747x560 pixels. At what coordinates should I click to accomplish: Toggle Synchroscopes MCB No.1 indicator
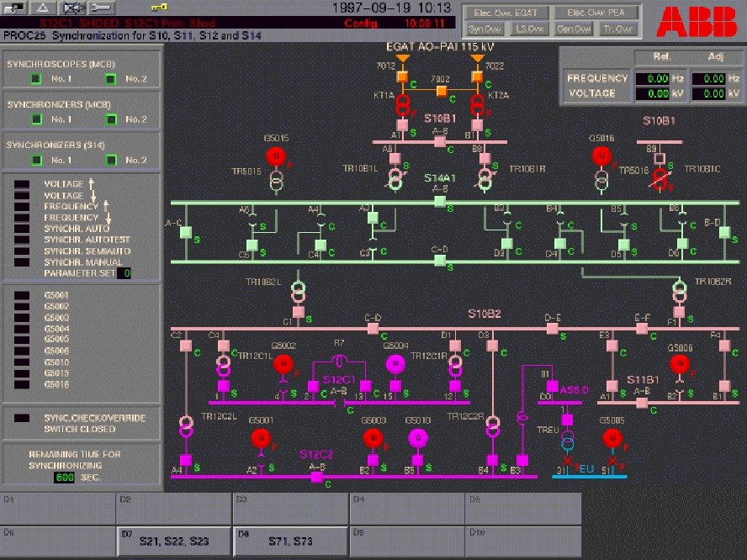[x=36, y=78]
